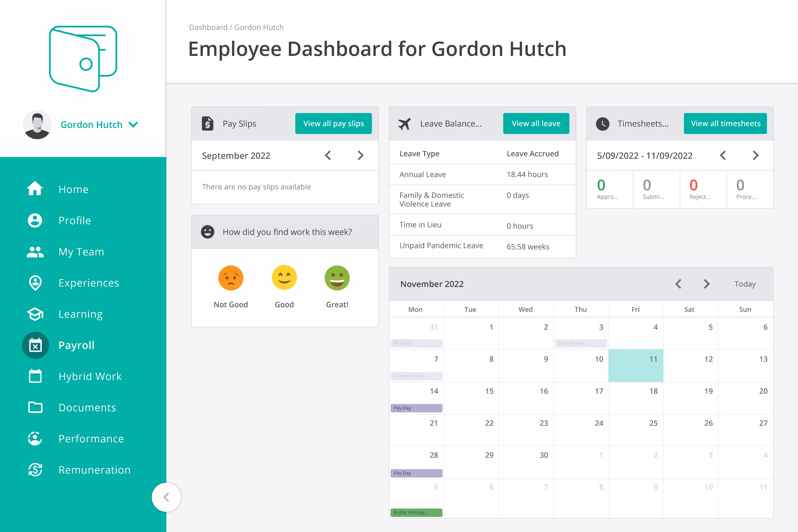This screenshot has height=532, width=798.
Task: Click the Performance icon in sidebar
Action: tap(35, 438)
